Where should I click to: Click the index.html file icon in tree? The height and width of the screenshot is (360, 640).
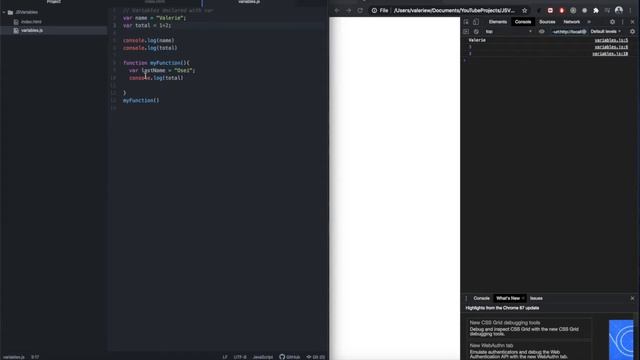(x=16, y=22)
